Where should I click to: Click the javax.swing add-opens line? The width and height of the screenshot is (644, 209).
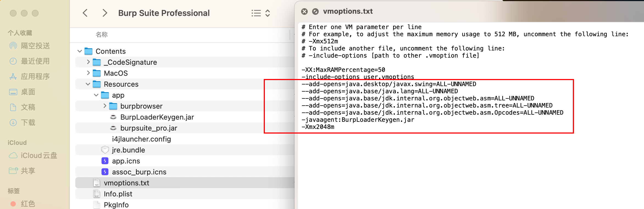tap(389, 84)
